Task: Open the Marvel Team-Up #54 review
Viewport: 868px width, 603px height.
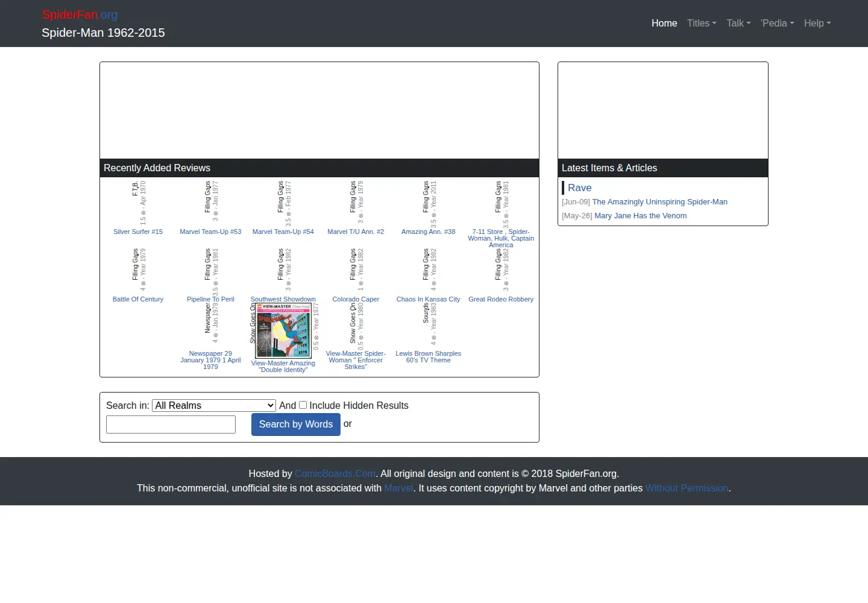Action: [283, 232]
